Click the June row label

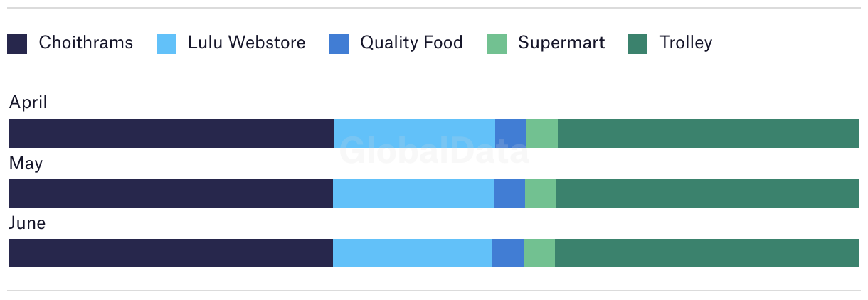27,223
